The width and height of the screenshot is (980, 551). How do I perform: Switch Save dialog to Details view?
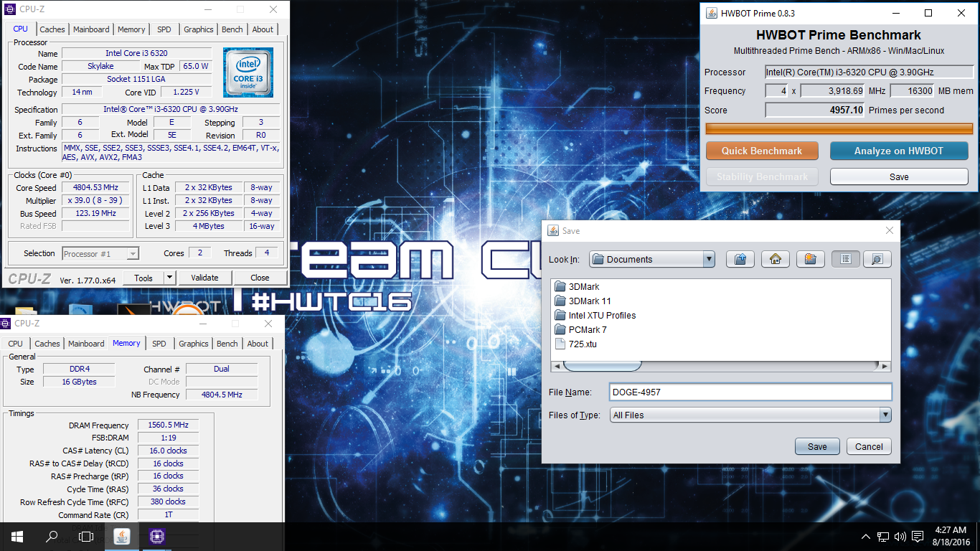pyautogui.click(x=877, y=260)
